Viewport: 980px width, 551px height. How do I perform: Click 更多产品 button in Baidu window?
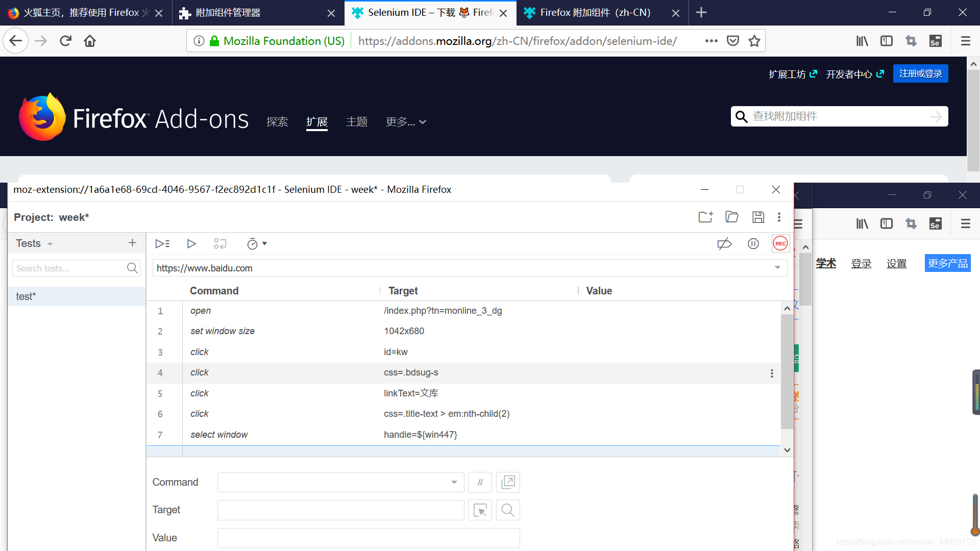coord(948,263)
